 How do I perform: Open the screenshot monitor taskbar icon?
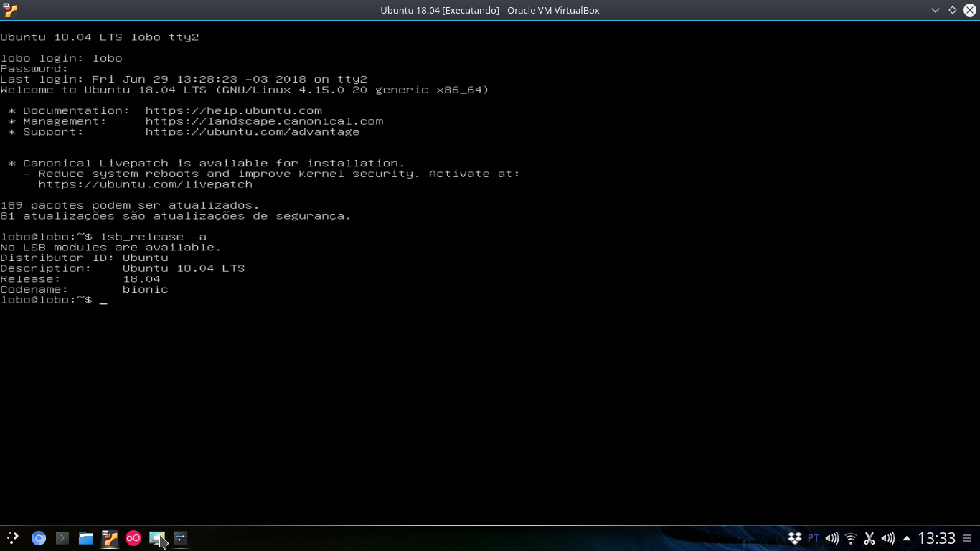click(x=157, y=537)
